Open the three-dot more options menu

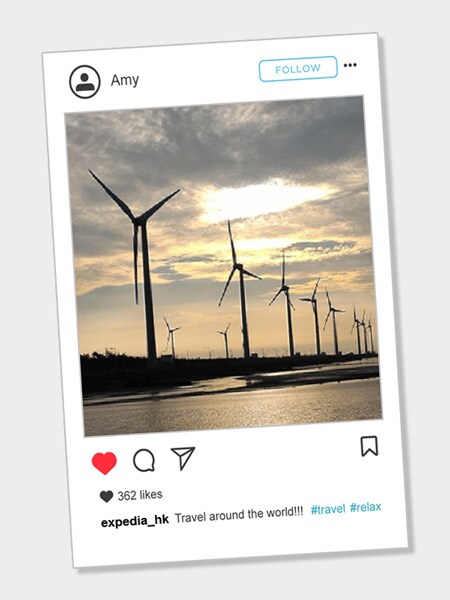(x=350, y=65)
